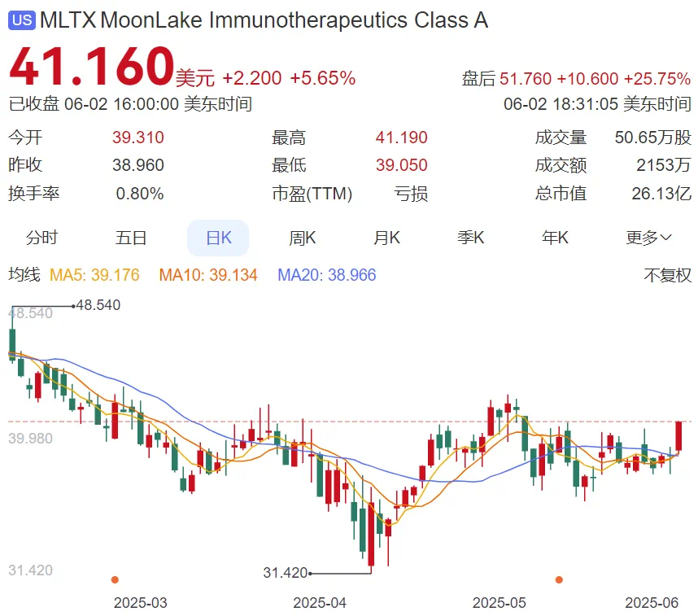The height and width of the screenshot is (616, 698).
Task: Click the 今开 value 39.310
Action: click(138, 138)
